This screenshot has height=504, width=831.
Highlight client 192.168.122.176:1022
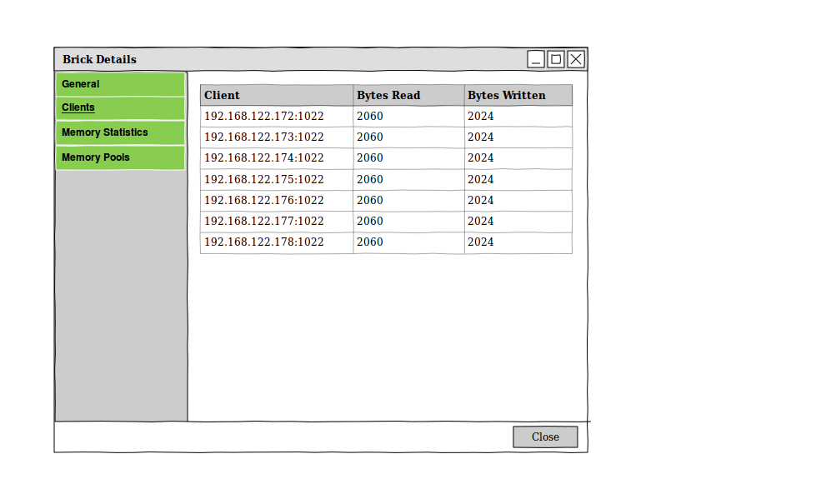click(264, 201)
